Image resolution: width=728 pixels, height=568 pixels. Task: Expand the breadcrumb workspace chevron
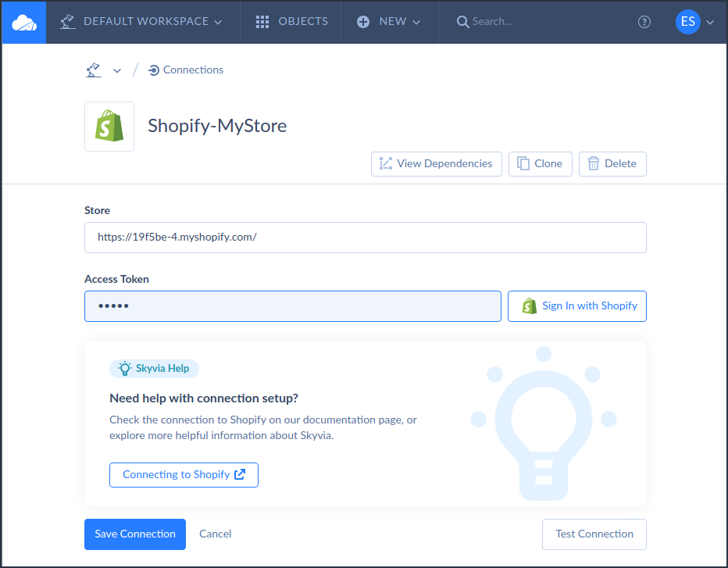tap(117, 70)
